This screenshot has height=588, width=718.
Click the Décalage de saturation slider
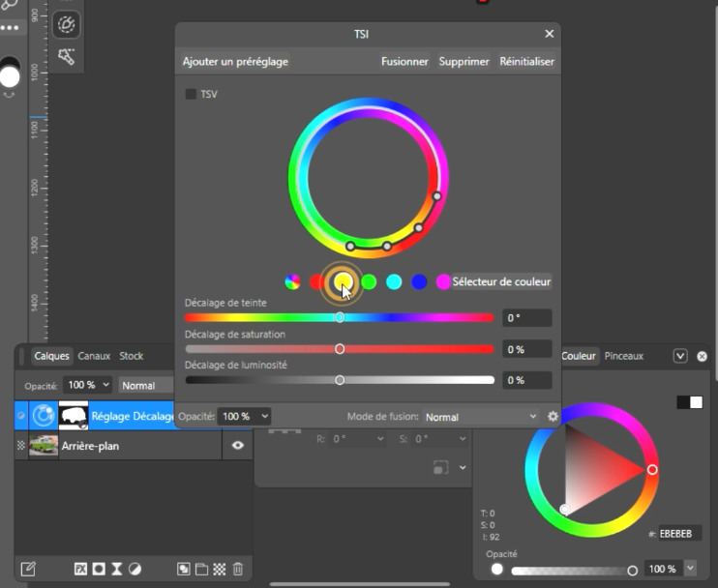pyautogui.click(x=340, y=349)
